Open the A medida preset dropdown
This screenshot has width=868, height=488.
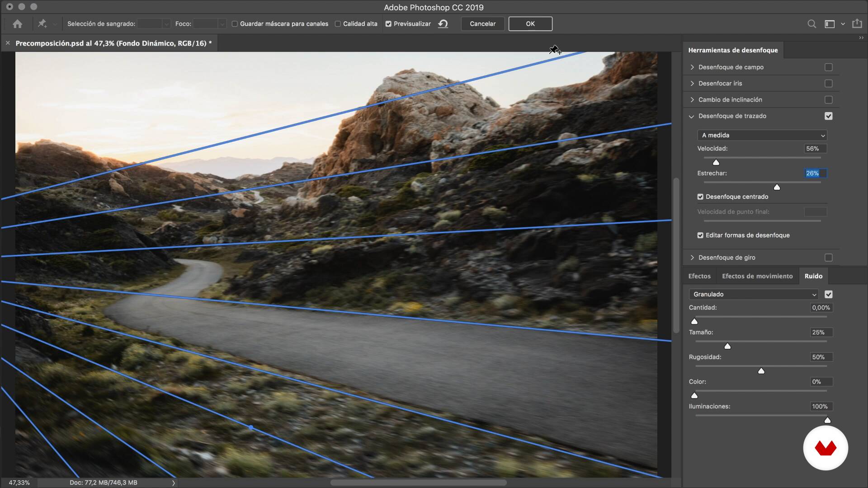(762, 135)
